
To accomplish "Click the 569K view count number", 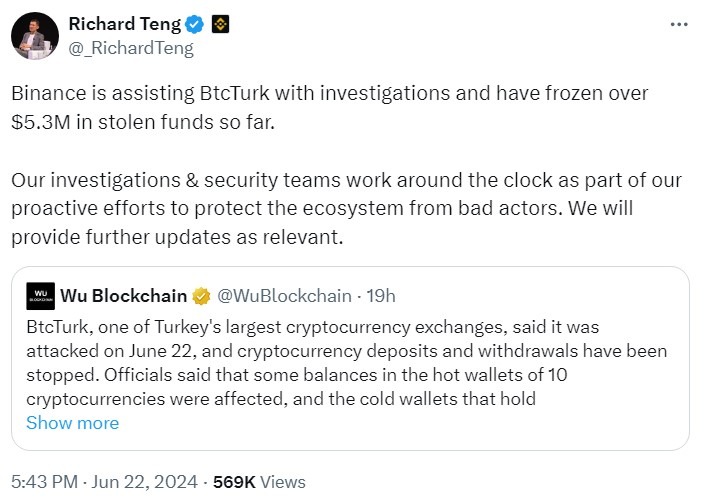I will [235, 482].
